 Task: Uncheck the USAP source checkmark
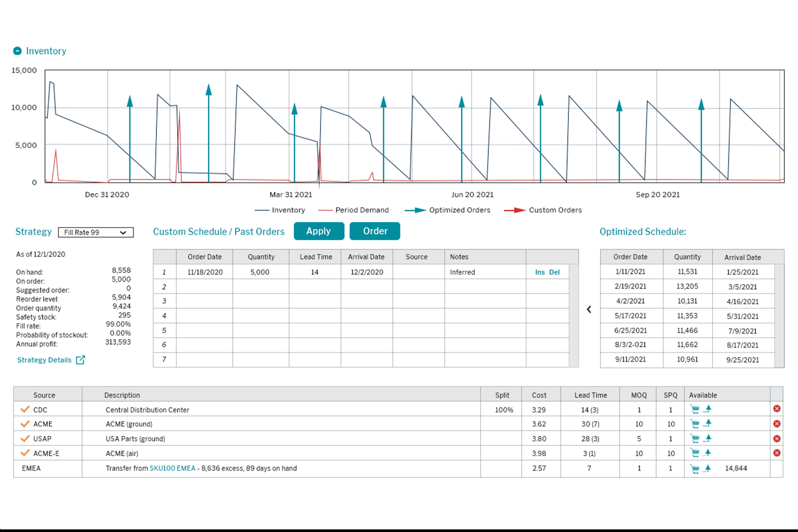(24, 438)
